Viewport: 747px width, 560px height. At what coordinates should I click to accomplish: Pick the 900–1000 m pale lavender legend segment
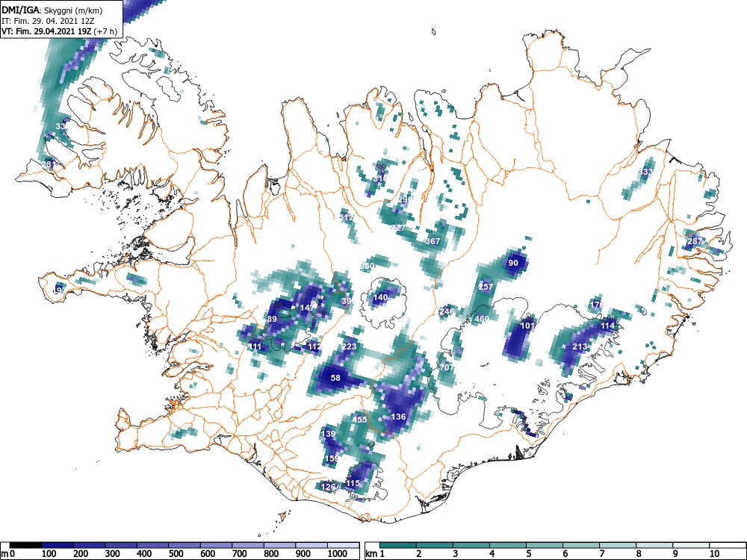pos(311,545)
